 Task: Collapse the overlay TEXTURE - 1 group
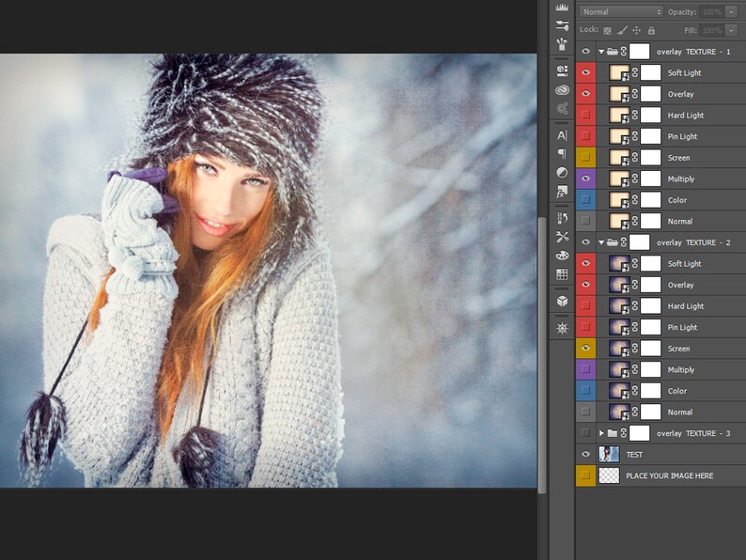(601, 52)
